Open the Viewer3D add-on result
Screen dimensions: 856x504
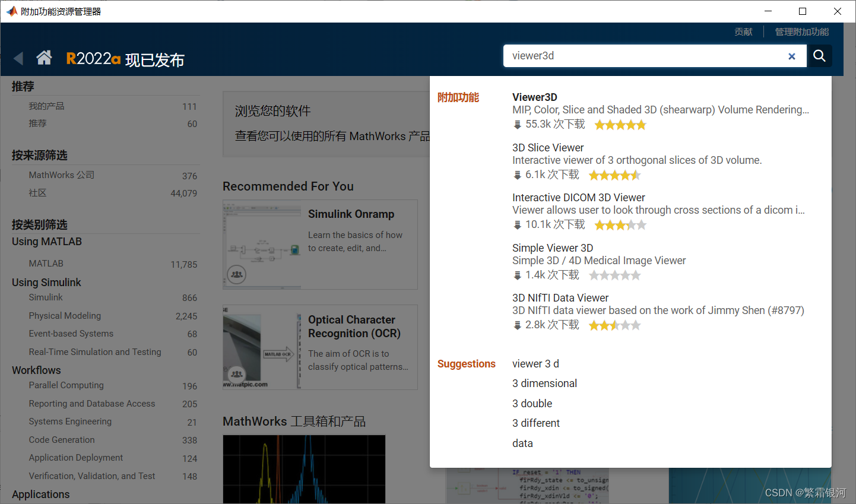pos(535,97)
